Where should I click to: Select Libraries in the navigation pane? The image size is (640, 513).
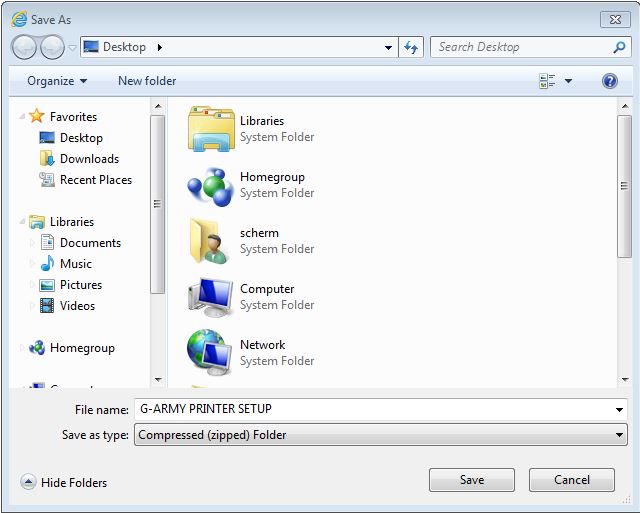pos(61,222)
